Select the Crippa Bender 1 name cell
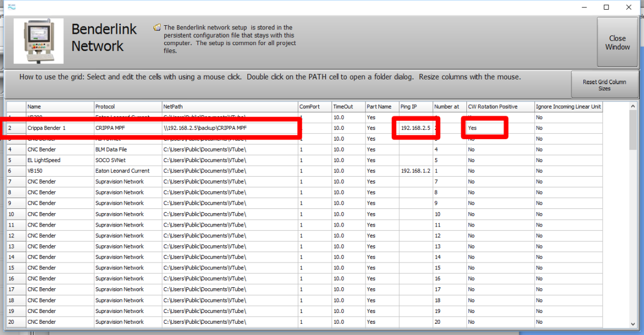 (60, 128)
